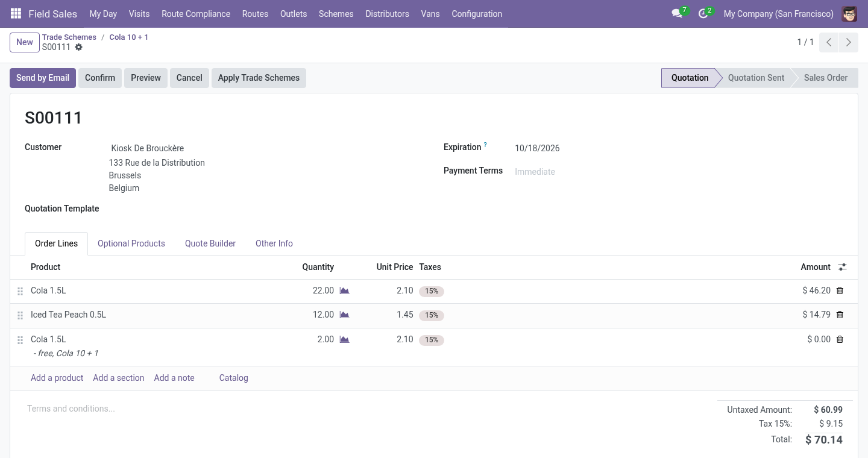This screenshot has height=458, width=868.
Task: Click the Expiration date field
Action: (678, 148)
